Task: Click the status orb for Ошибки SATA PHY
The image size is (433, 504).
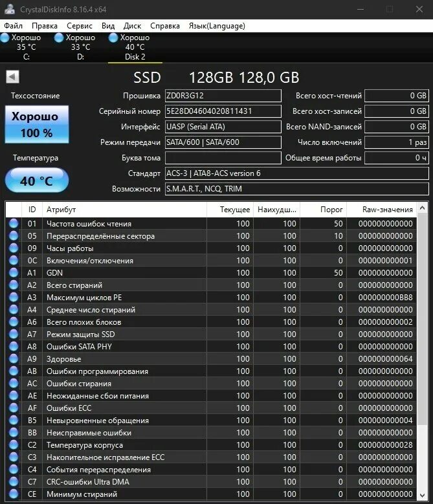Action: tap(14, 346)
